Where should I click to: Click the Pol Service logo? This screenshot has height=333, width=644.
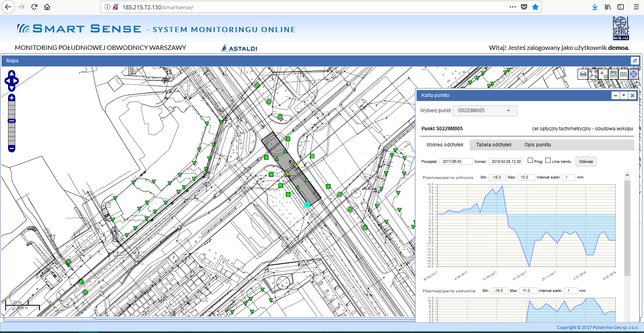coord(621,28)
